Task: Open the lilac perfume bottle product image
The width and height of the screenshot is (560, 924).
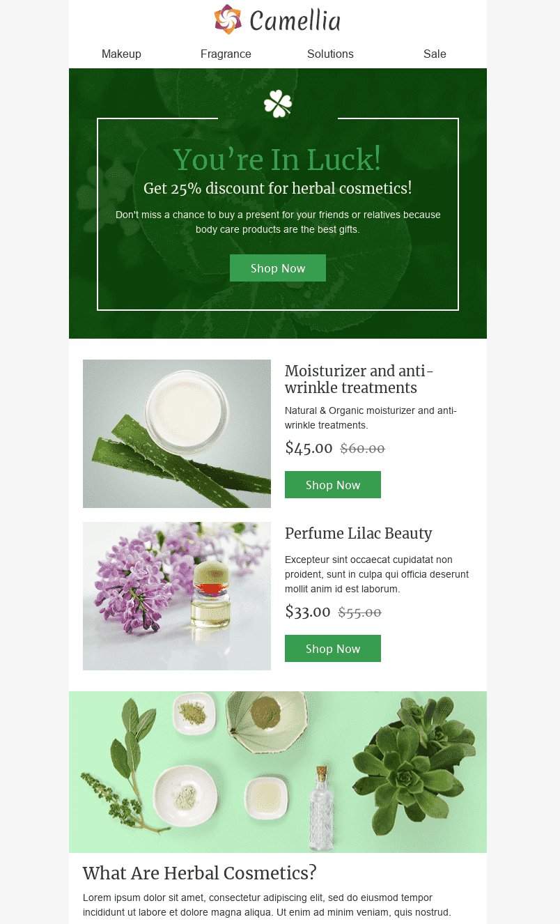Action: pos(177,596)
